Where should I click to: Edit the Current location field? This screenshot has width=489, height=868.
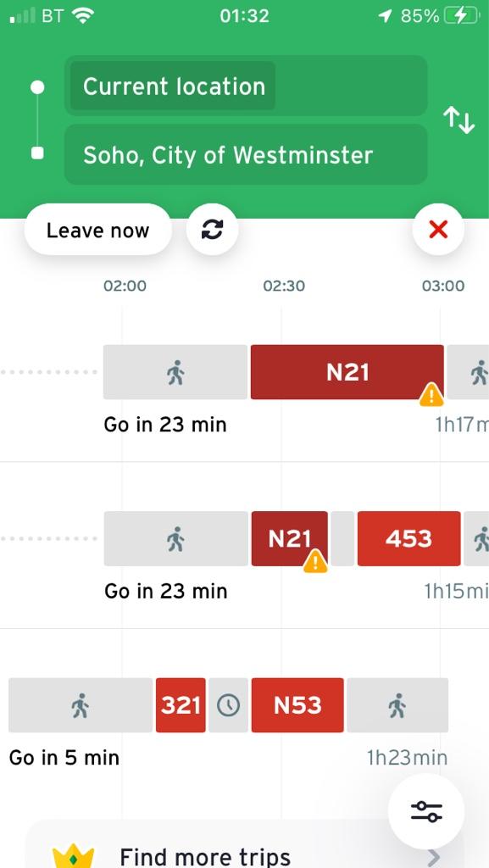(246, 86)
